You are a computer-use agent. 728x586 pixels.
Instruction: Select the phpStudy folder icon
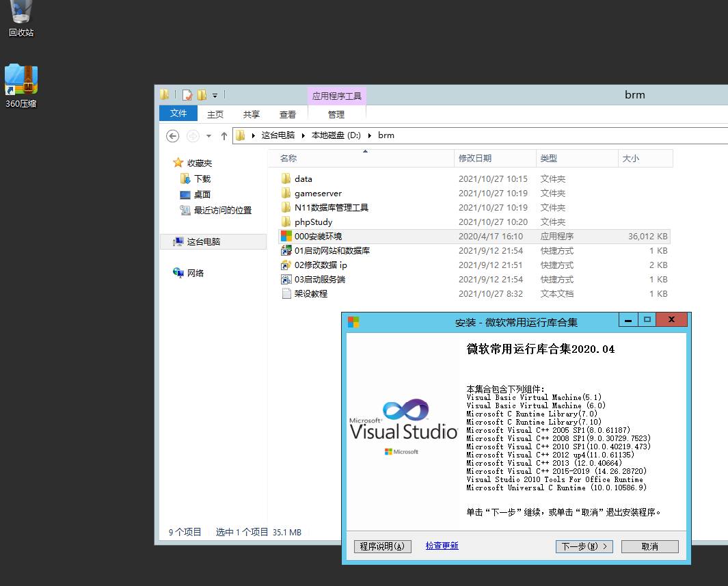[286, 222]
